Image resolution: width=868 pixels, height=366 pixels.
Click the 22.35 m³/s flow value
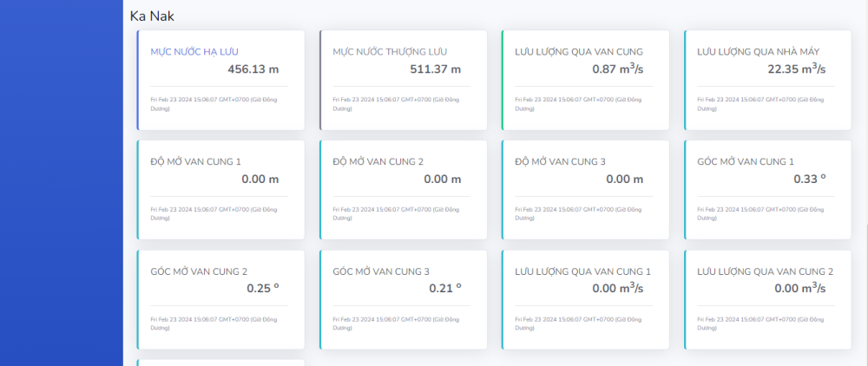point(796,69)
